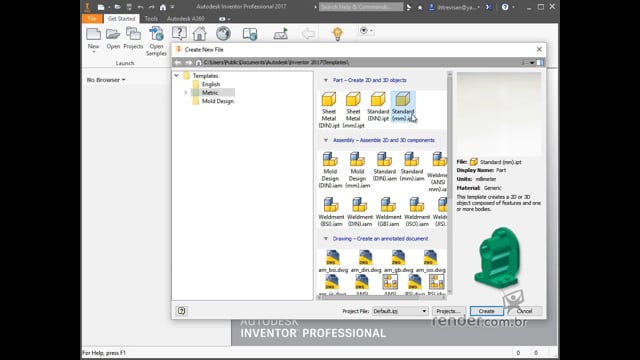Click the help question mark ribbon icon
Viewport: 640px width, 360px height.
(179, 33)
